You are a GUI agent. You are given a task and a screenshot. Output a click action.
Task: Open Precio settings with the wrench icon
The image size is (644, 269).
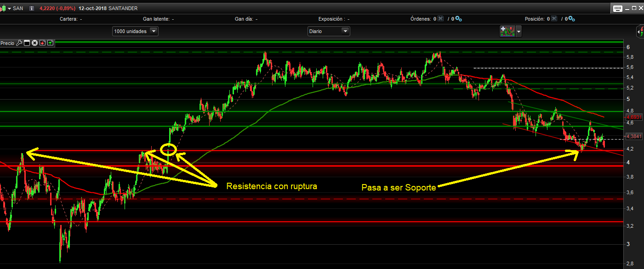click(x=19, y=43)
